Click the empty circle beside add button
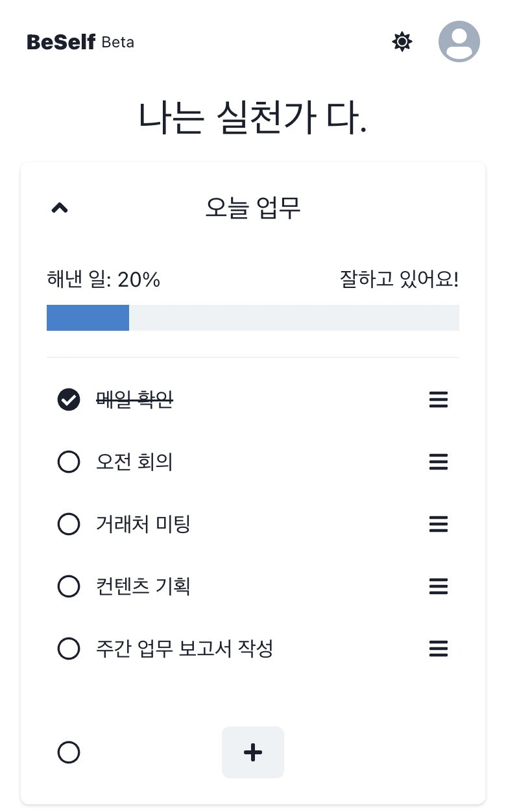 [x=69, y=752]
